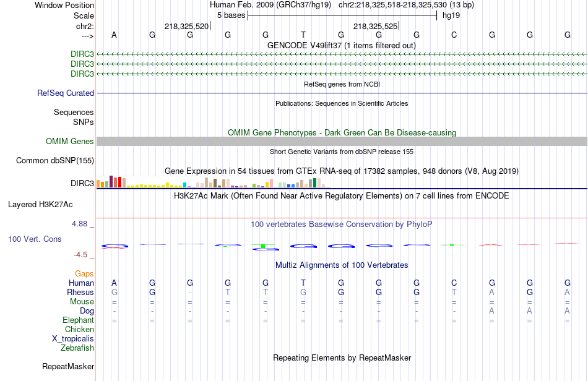The image size is (588, 381).
Task: Click the 5 bases scale label
Action: point(231,15)
